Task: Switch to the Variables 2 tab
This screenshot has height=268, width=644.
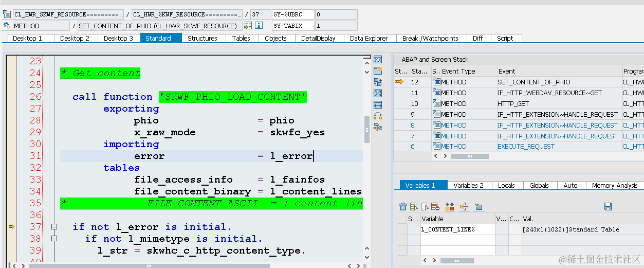Action: pos(469,185)
